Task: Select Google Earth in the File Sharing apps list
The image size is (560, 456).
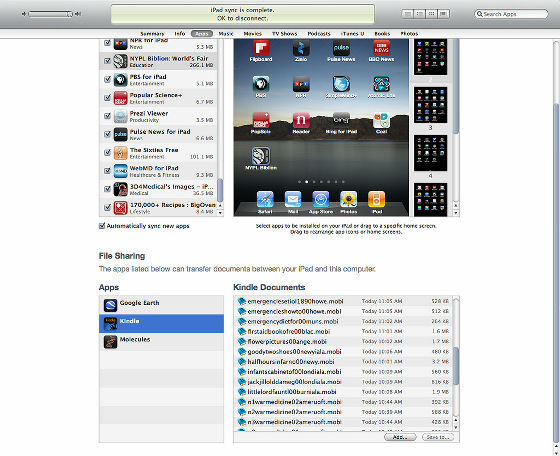Action: tap(161, 305)
